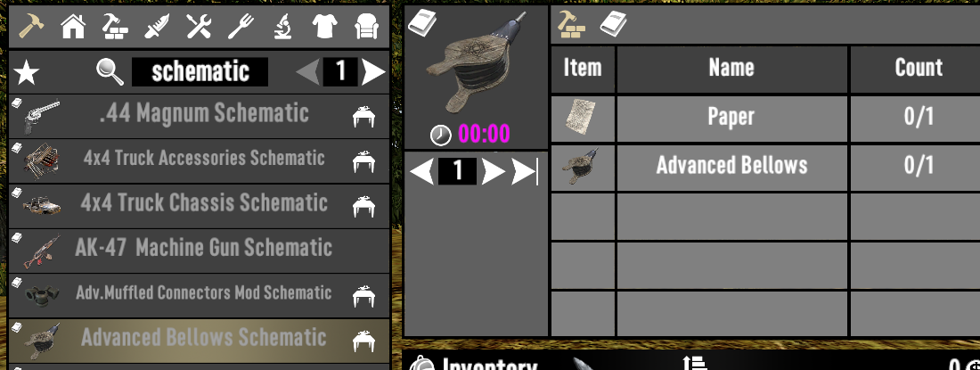980x370 pixels.
Task: Toggle the star favorites filter
Action: (26, 72)
